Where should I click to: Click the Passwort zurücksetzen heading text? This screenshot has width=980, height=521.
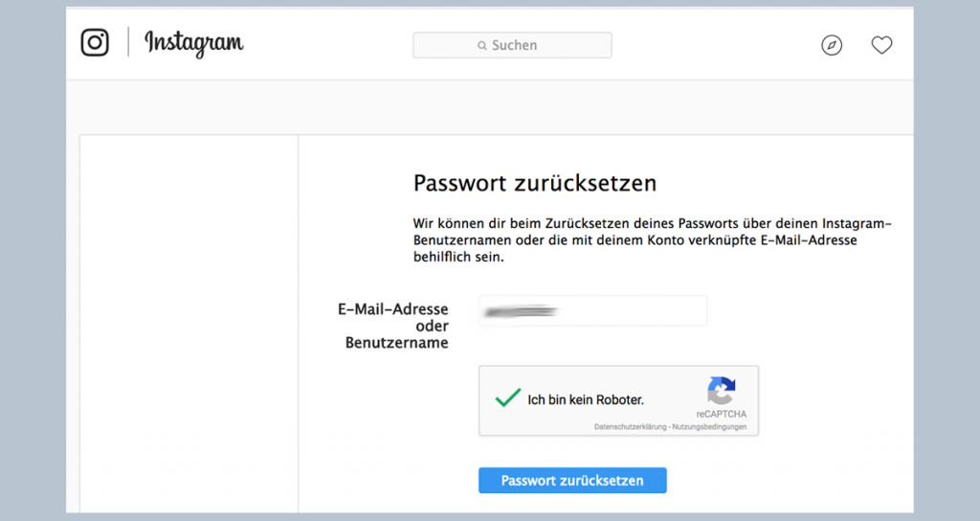coord(535,183)
